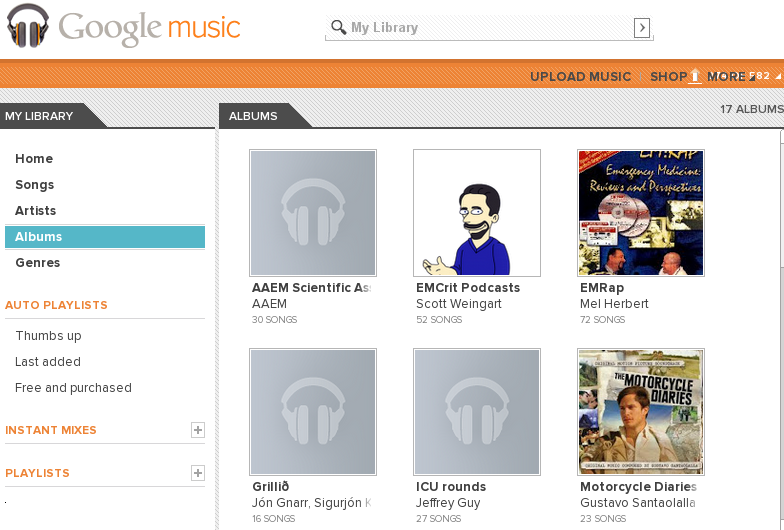Click artist name Mel Herbert

pyautogui.click(x=614, y=304)
